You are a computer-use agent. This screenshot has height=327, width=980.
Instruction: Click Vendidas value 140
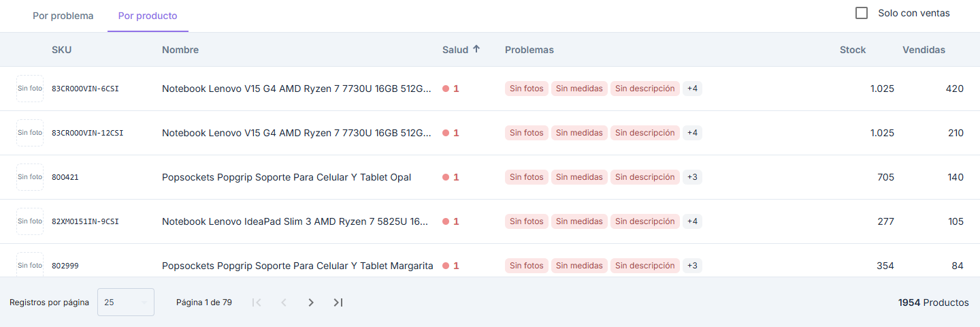pyautogui.click(x=955, y=177)
